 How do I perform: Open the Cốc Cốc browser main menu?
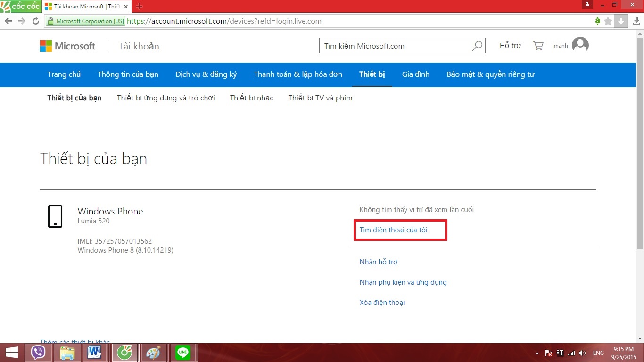[x=20, y=6]
